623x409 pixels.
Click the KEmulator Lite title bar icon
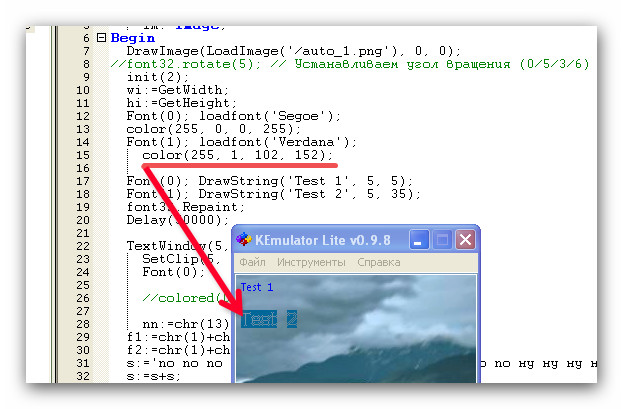click(x=243, y=240)
